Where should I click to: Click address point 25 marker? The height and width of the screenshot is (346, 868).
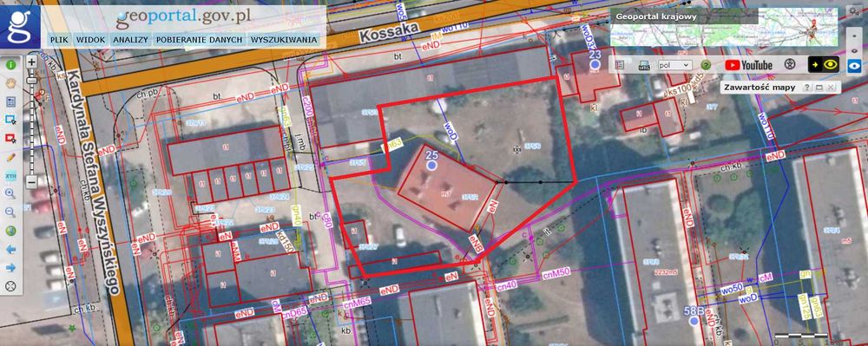(x=432, y=165)
